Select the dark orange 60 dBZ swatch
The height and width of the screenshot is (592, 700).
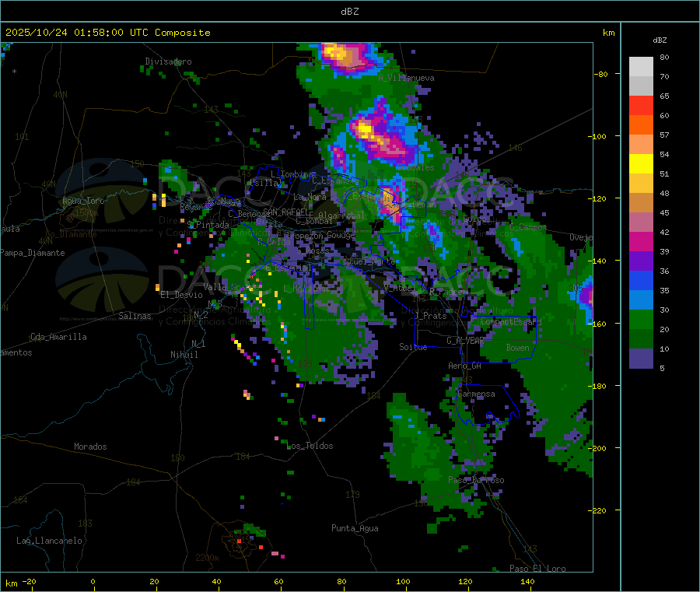641,124
